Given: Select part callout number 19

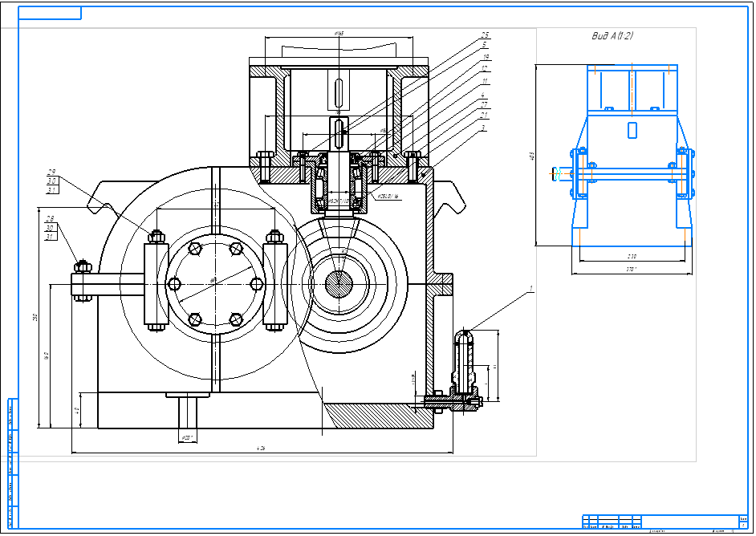Looking at the screenshot, I should pos(486,57).
